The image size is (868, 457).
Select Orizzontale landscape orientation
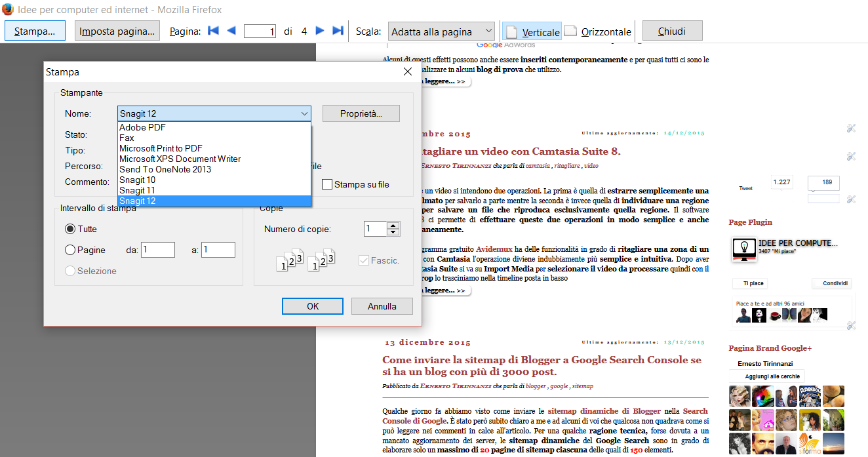[598, 31]
